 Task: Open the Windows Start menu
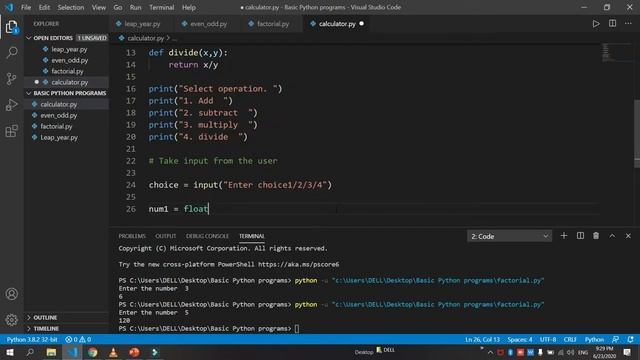pyautogui.click(x=9, y=352)
